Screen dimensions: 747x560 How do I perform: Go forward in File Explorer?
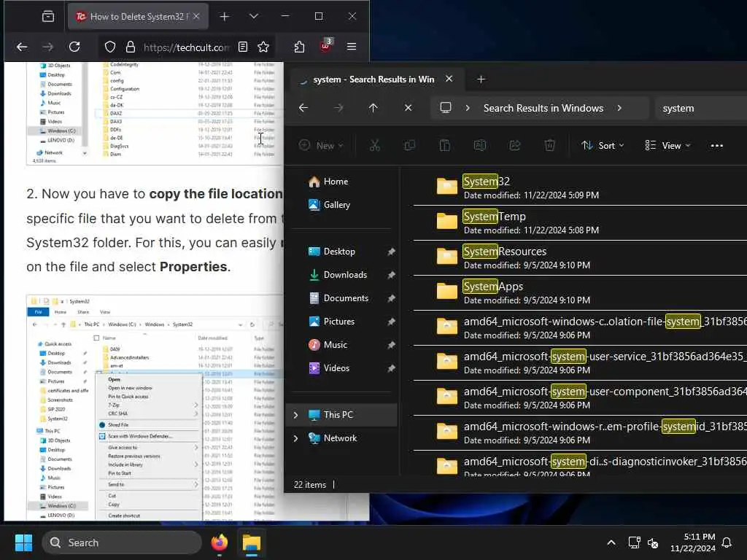coord(338,108)
